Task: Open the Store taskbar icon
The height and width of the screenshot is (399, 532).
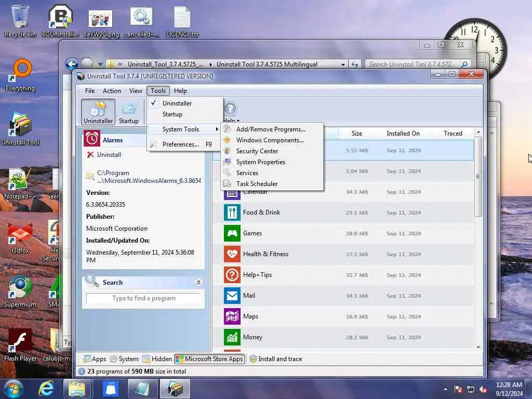Action: click(x=110, y=389)
